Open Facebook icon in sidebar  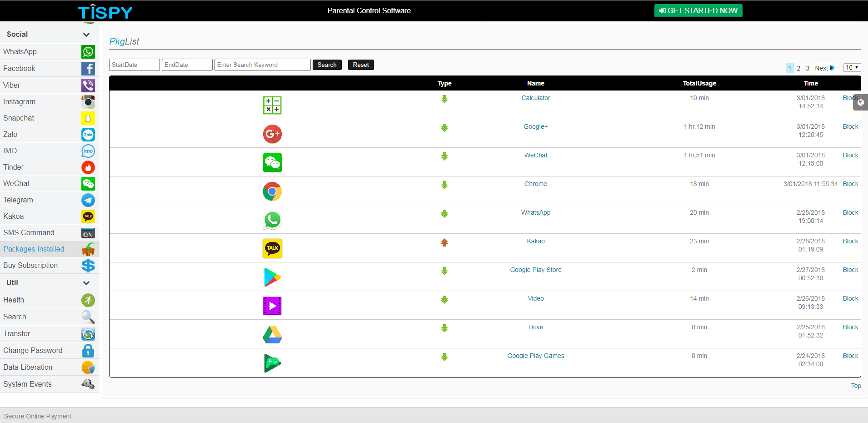[x=88, y=69]
